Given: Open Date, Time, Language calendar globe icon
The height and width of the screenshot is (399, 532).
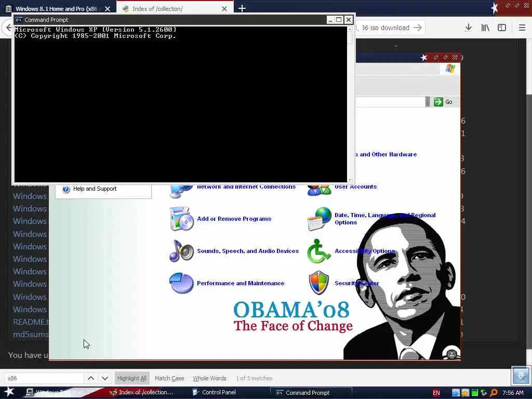Looking at the screenshot, I should click(319, 219).
